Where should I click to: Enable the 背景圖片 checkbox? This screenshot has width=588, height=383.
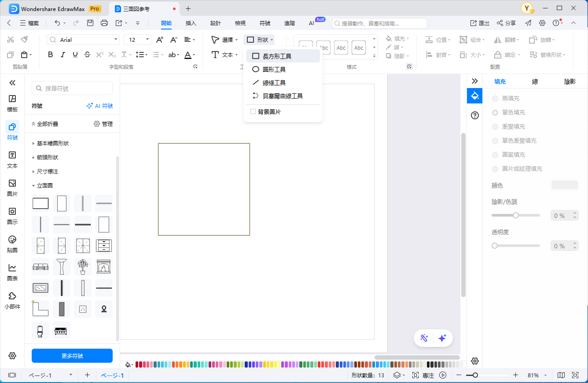tap(253, 112)
